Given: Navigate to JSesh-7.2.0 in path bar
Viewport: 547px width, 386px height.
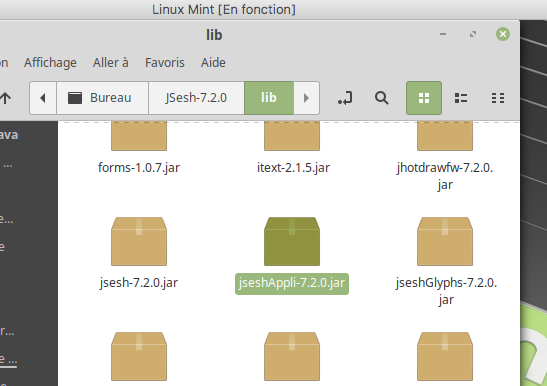Looking at the screenshot, I should pos(196,98).
